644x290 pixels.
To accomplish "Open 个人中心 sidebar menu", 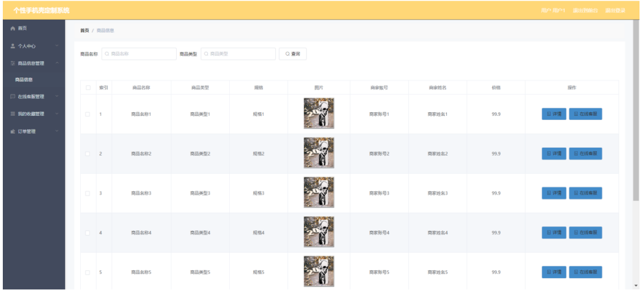I will point(34,46).
